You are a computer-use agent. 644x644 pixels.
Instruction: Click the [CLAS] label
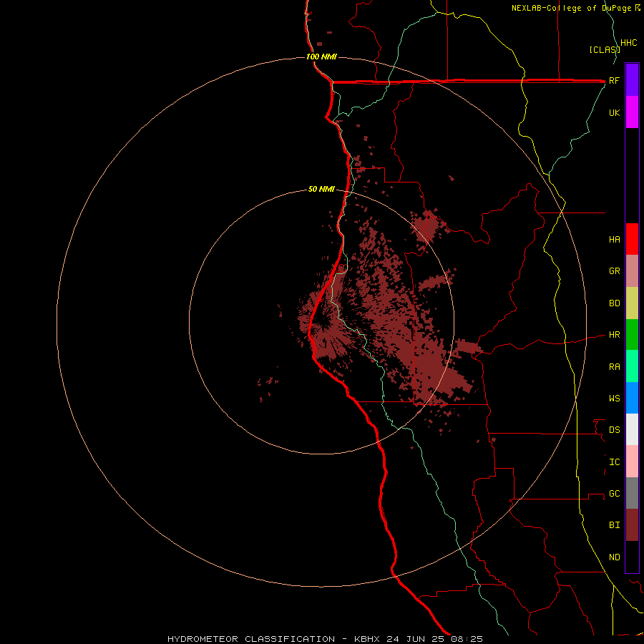pos(605,49)
